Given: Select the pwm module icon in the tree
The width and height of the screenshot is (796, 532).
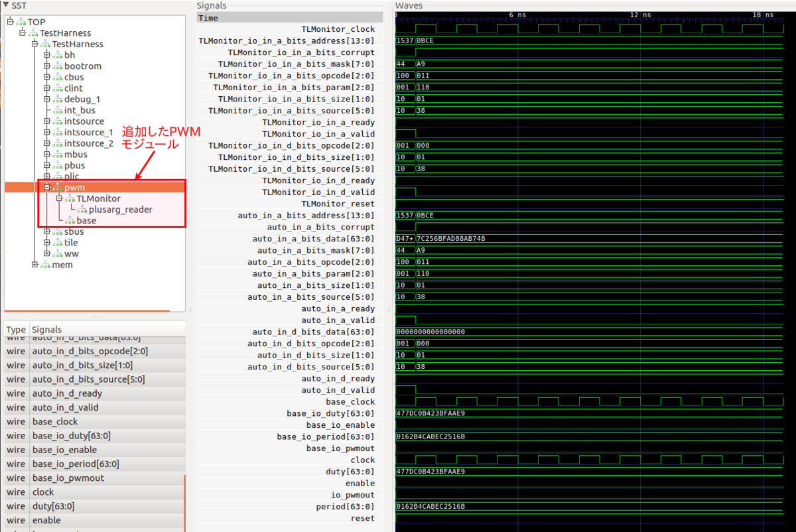Looking at the screenshot, I should pyautogui.click(x=57, y=187).
